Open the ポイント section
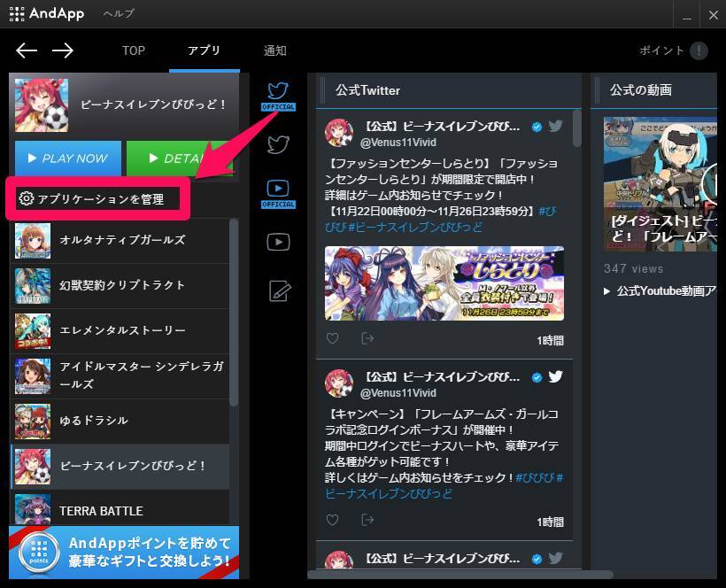Viewport: 726px width, 588px height. [x=661, y=50]
